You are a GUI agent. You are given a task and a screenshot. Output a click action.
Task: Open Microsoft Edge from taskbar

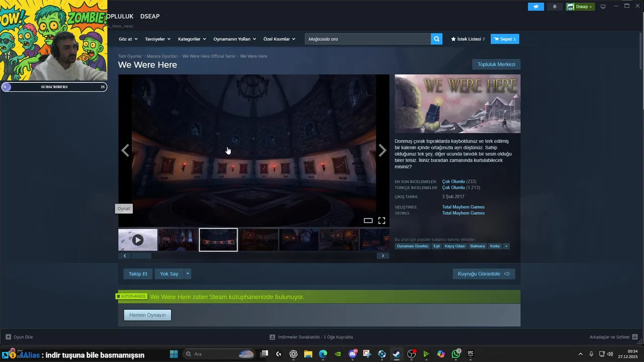(323, 354)
